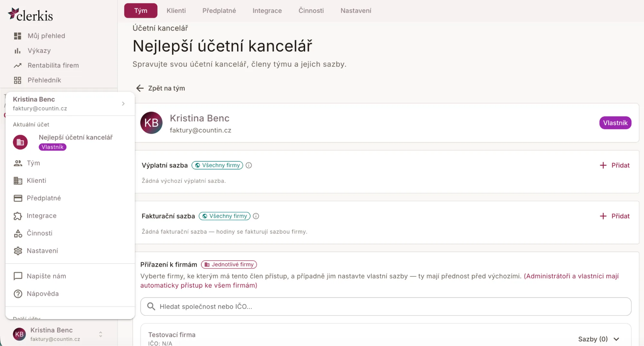Click the Činnosti shapes icon in popup

(x=18, y=233)
